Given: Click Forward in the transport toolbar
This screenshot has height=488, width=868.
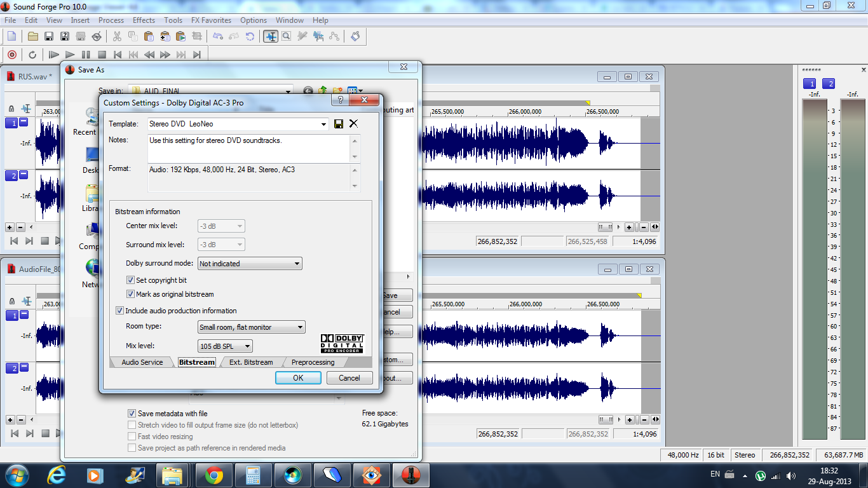Looking at the screenshot, I should 165,55.
